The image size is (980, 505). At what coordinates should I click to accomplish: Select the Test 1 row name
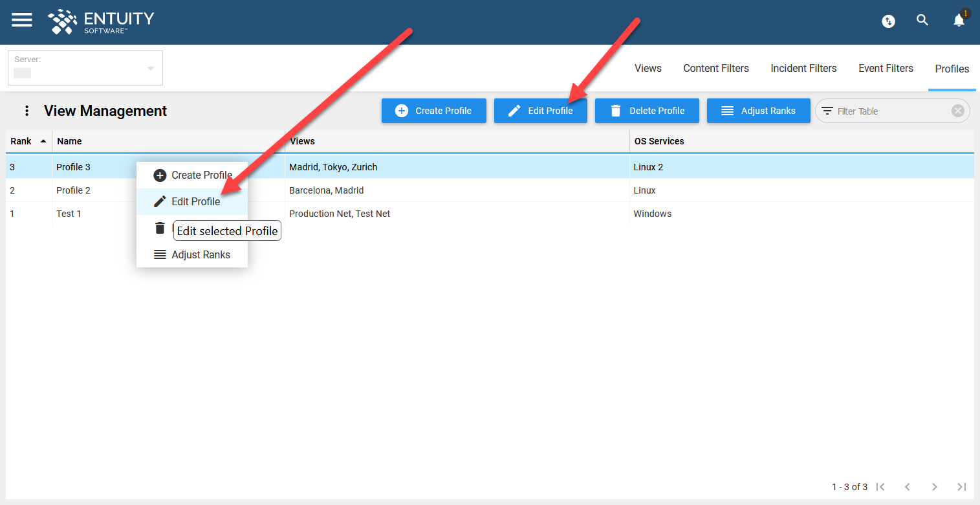coord(69,214)
